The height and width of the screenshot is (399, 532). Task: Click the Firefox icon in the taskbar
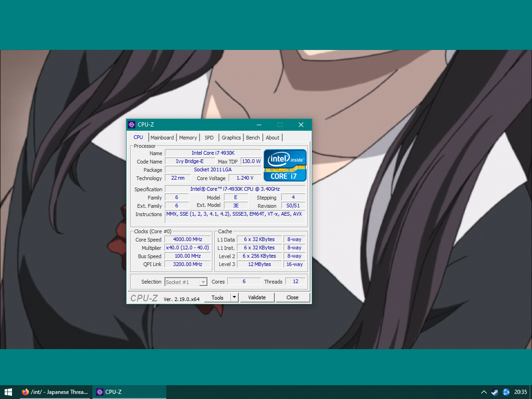click(x=25, y=392)
